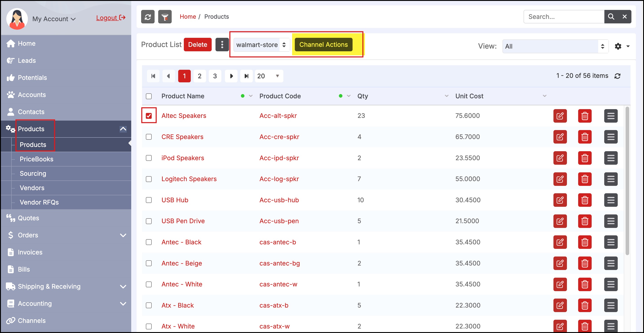The height and width of the screenshot is (333, 644).
Task: Open Product Code column menu chevron
Action: click(349, 96)
